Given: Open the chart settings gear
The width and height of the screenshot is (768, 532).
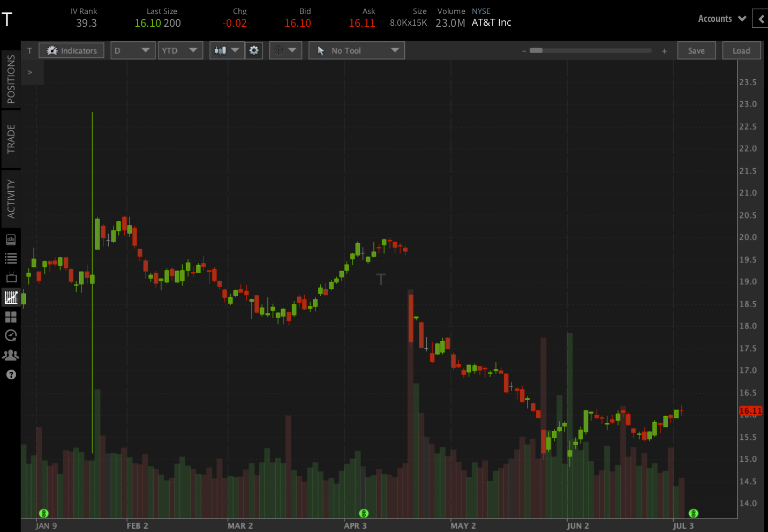Looking at the screenshot, I should tap(253, 50).
